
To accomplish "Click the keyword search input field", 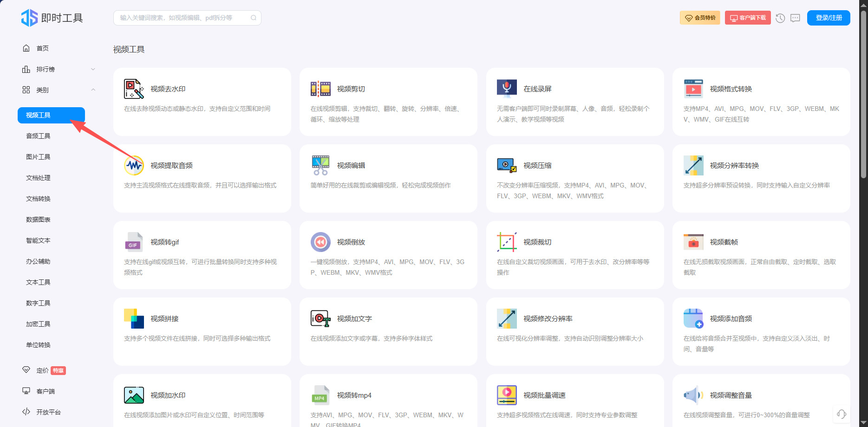I will (x=187, y=18).
